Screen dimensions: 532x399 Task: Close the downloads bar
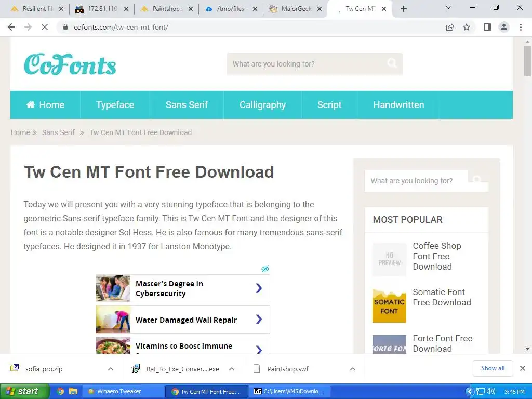523,368
